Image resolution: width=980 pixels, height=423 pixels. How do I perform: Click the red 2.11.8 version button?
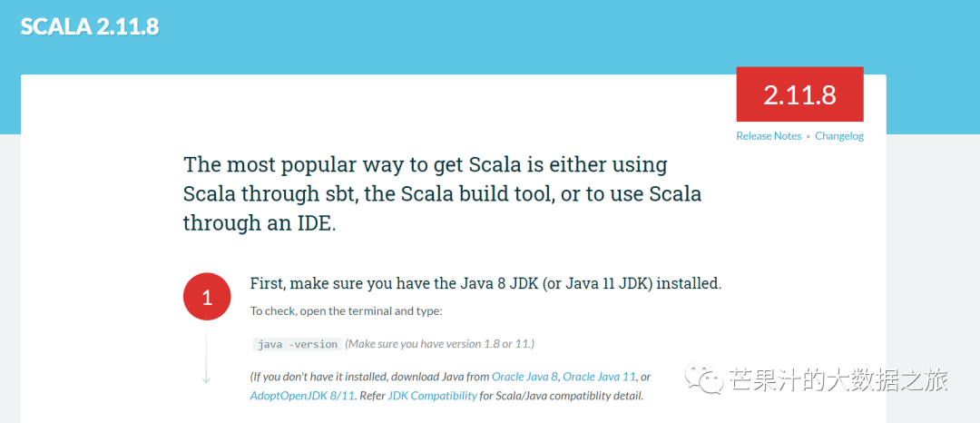[x=799, y=94]
